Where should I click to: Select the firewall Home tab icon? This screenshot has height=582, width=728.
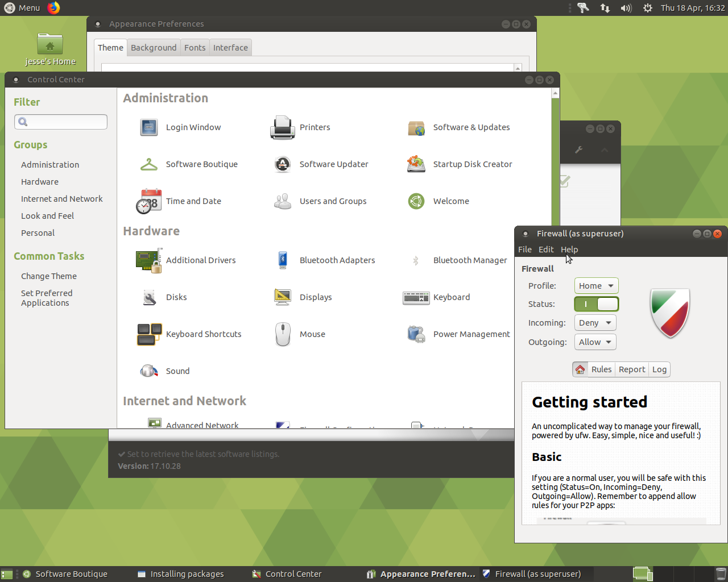pos(580,369)
